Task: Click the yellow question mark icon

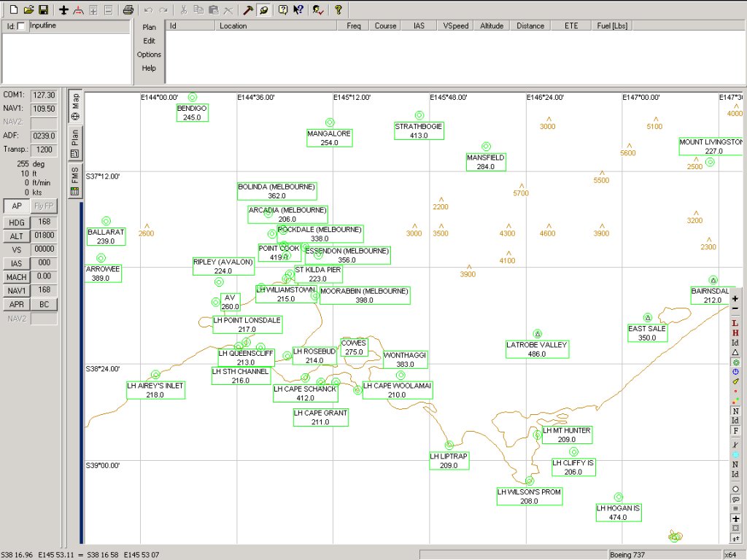Action: click(x=338, y=9)
